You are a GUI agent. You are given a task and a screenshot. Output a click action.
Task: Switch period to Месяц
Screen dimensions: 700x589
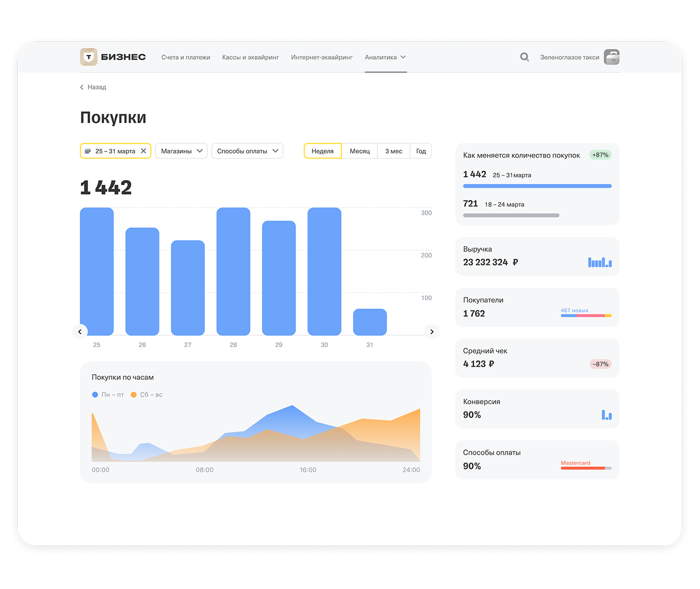(x=360, y=151)
